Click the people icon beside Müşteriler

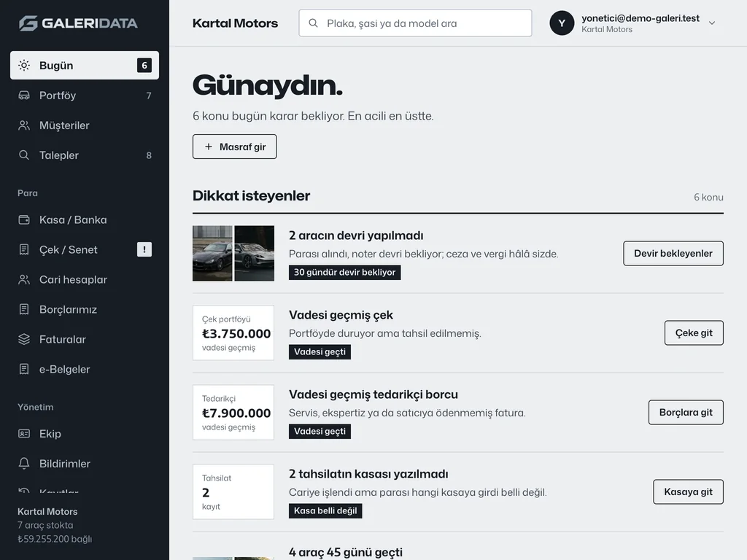(x=24, y=125)
